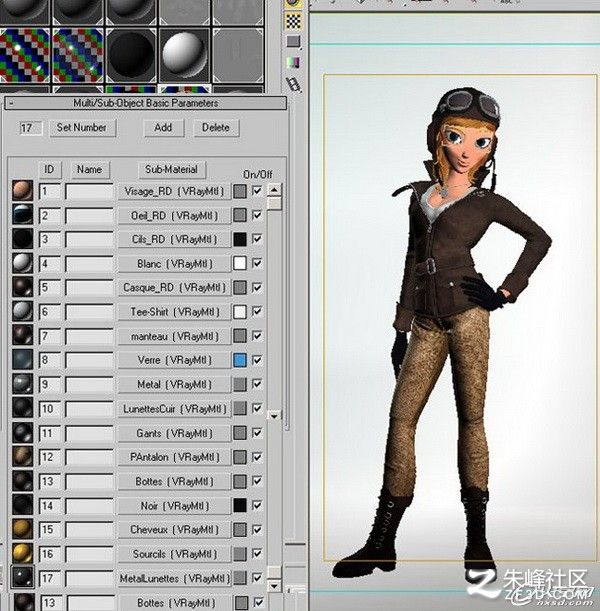Disable the Oeil_RD sub-material checkbox
The image size is (600, 611).
(x=257, y=215)
